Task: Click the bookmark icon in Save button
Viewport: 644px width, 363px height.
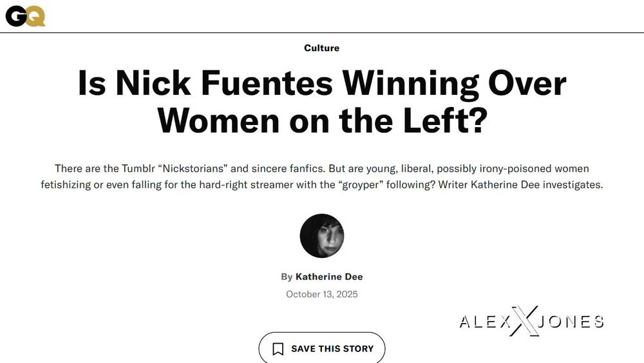Action: 278,349
